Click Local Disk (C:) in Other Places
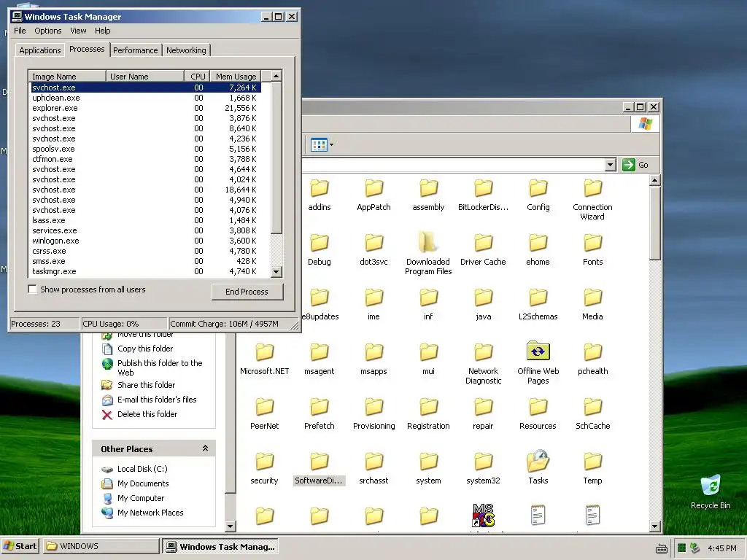Screen dimensions: 747x560 (142, 469)
